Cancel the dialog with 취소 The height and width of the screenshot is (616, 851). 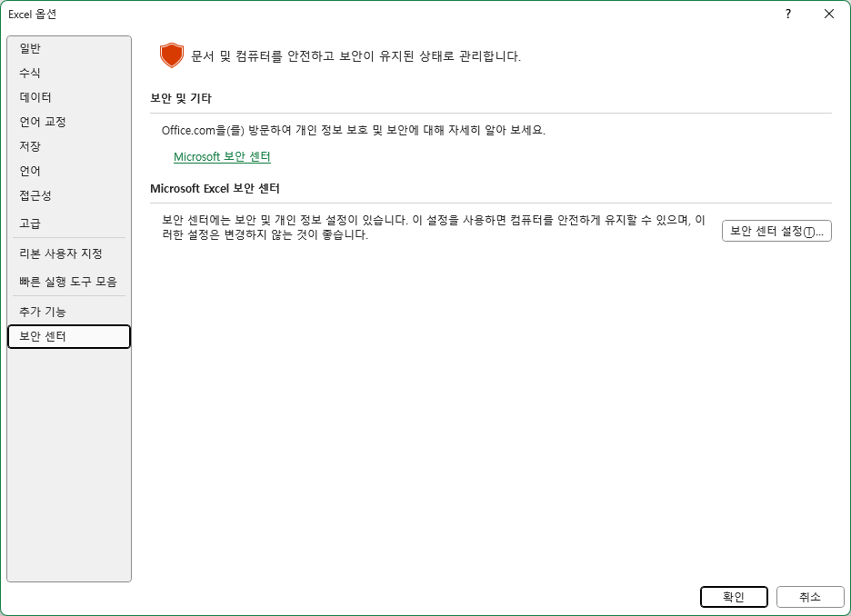tap(810, 597)
